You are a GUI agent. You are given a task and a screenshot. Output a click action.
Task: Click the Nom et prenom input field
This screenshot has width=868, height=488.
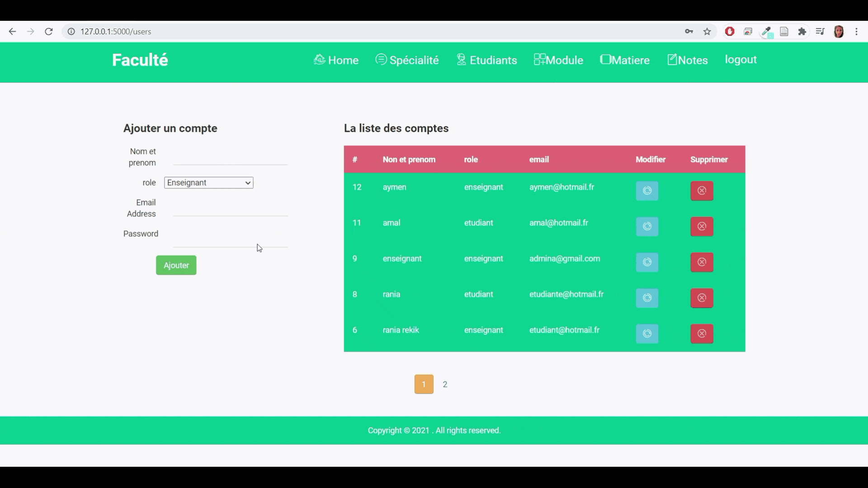point(230,158)
